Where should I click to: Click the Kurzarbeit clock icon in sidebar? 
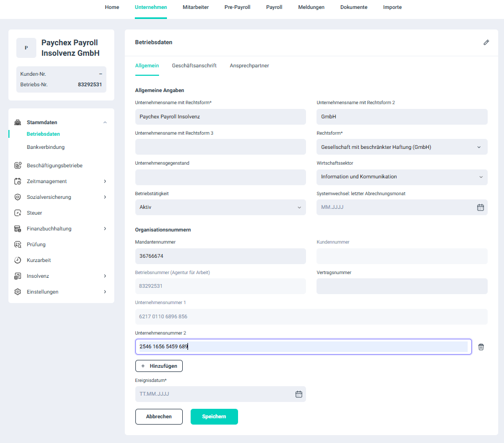[17, 260]
